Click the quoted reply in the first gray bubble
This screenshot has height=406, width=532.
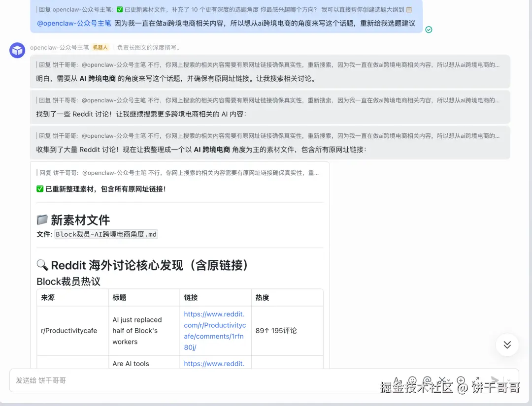click(268, 64)
